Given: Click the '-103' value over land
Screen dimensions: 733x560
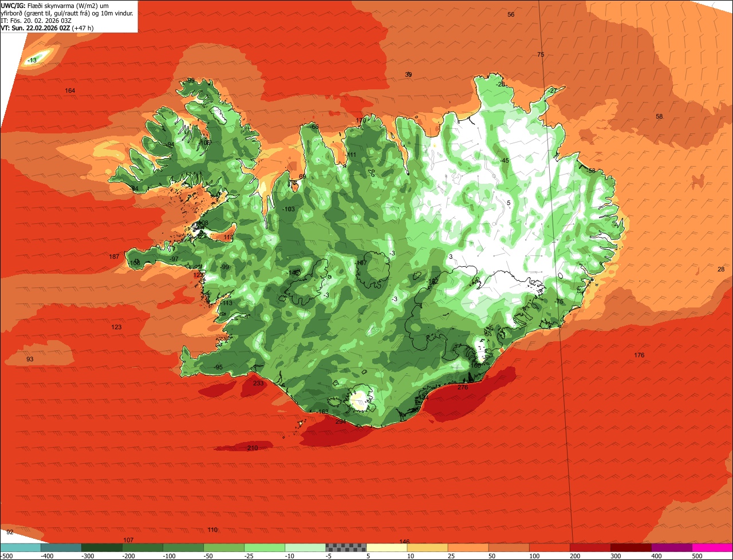Looking at the screenshot, I should 289,209.
